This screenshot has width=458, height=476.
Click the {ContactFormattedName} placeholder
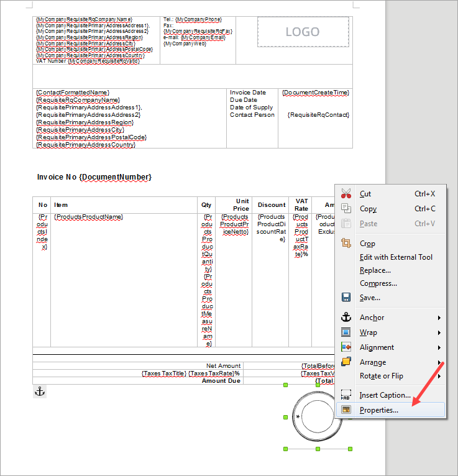[73, 93]
